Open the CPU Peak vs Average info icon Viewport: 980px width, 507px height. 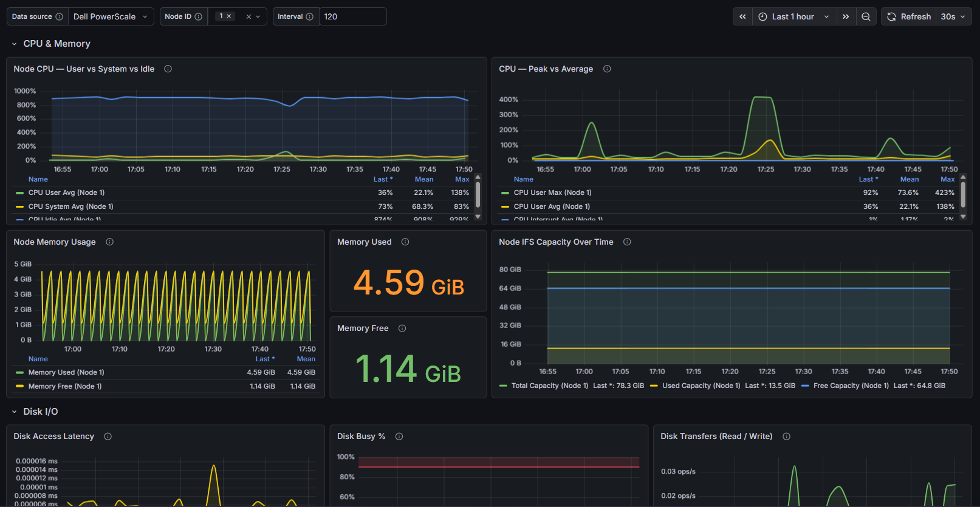tap(607, 69)
